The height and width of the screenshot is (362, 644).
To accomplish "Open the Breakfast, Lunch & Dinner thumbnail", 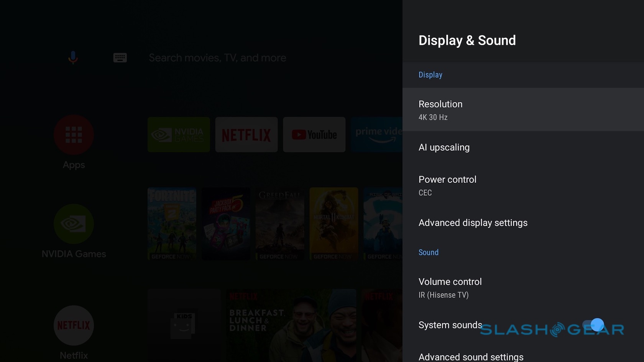I will click(x=291, y=325).
